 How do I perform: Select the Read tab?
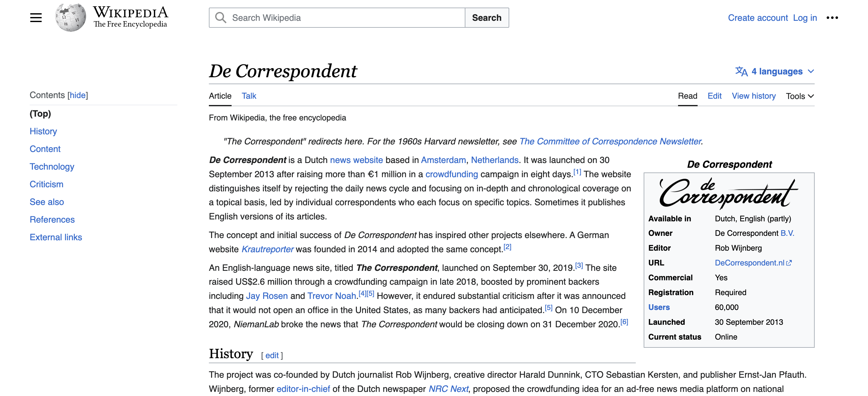tap(688, 96)
